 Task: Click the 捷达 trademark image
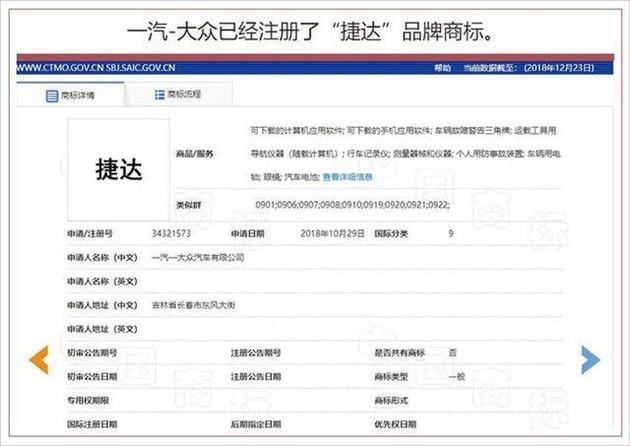click(119, 169)
